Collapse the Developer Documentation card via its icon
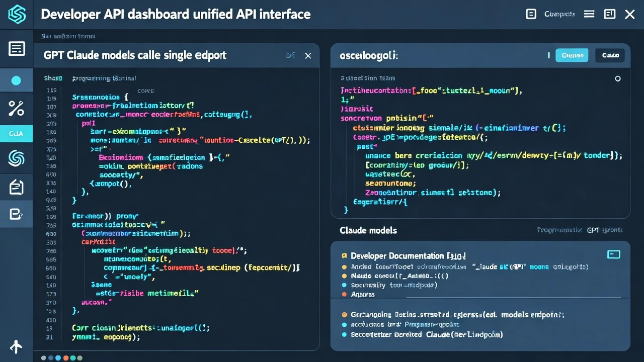The image size is (644, 362). (x=614, y=254)
